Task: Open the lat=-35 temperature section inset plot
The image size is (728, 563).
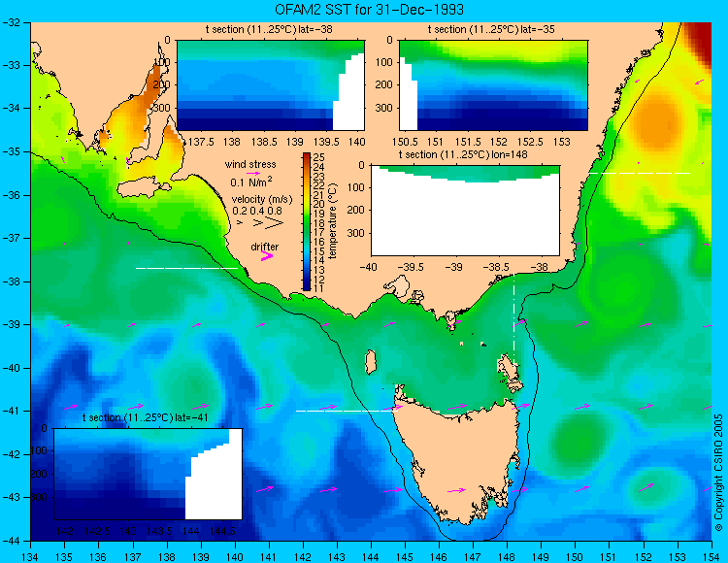Action: point(493,85)
